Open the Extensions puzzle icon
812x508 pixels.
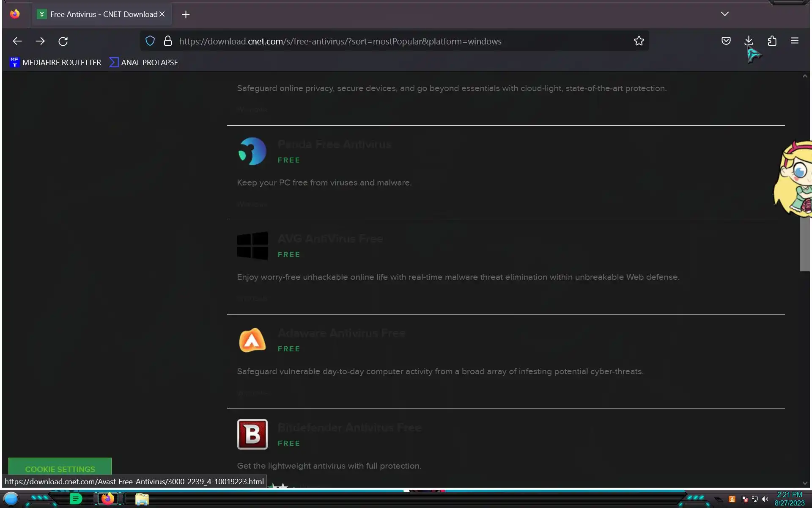[772, 41]
